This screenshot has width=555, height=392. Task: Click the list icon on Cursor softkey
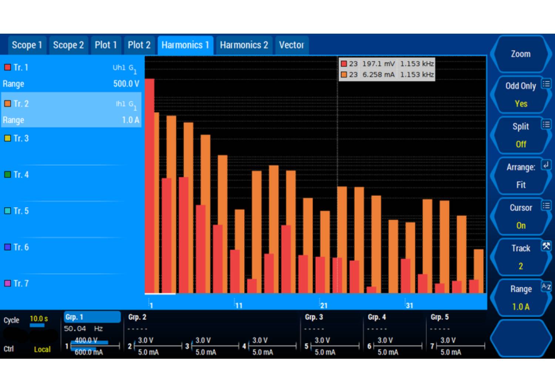pos(546,206)
